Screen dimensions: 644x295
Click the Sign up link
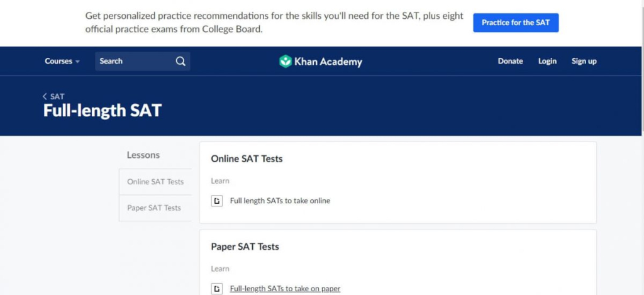(x=584, y=61)
